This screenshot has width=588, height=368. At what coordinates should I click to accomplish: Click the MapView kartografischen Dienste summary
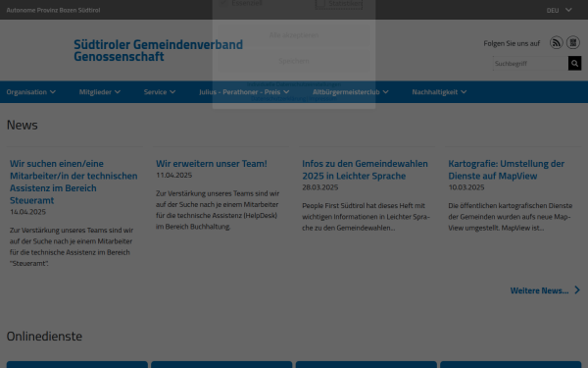coord(511,217)
